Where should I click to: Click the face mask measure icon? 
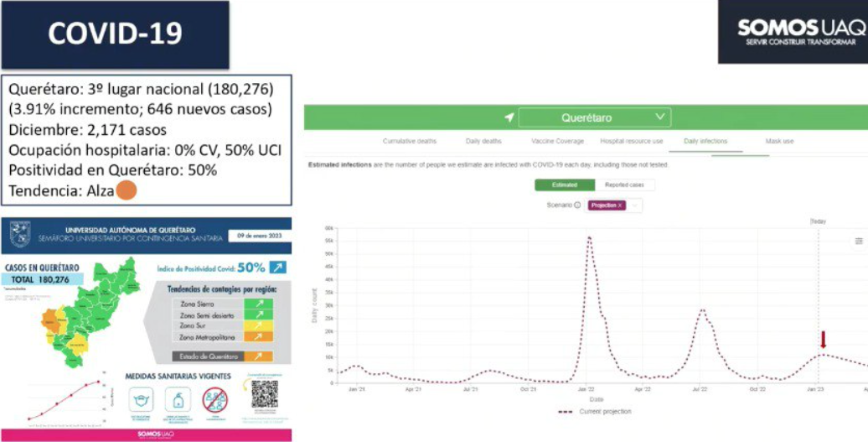tap(142, 398)
